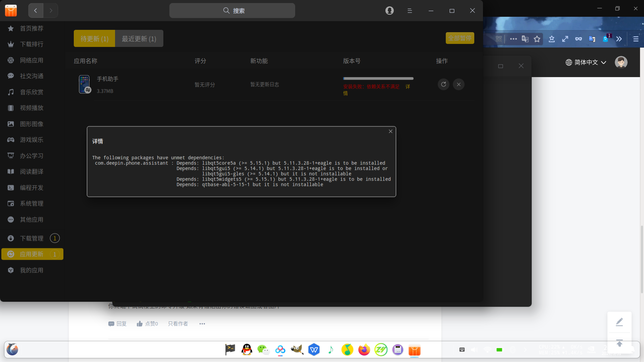Go back with the left arrow button
Viewport: 644px width, 362px height.
click(36, 11)
